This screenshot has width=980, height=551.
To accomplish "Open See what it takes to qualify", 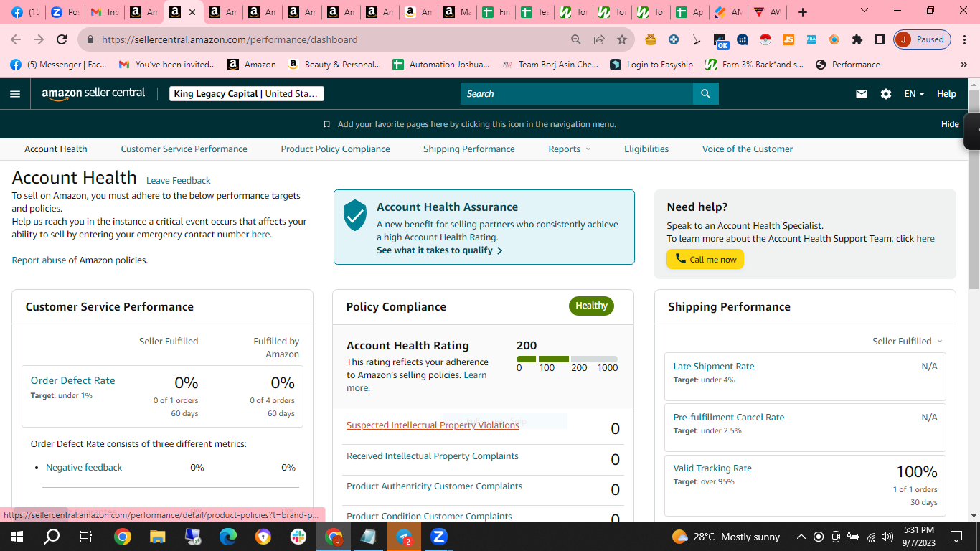I will coord(439,250).
